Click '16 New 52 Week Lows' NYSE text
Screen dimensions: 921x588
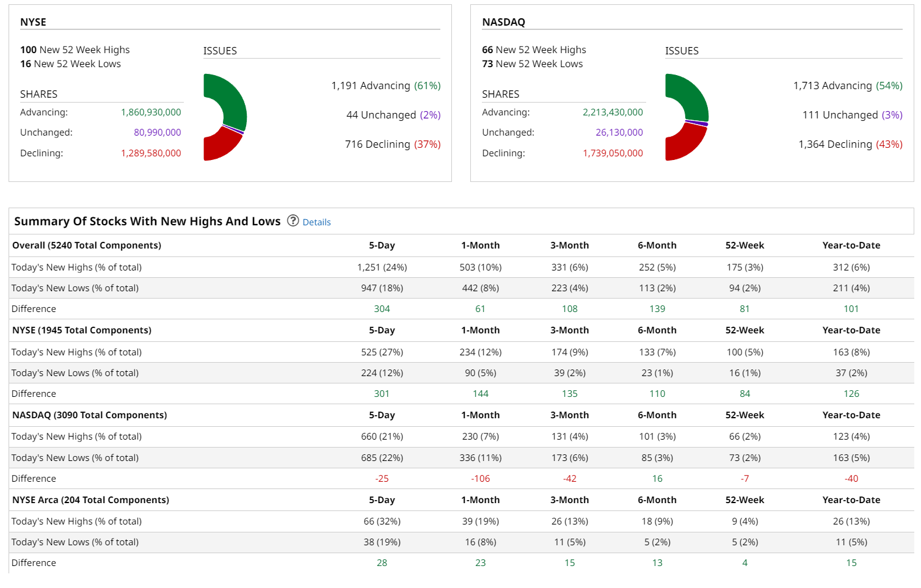pyautogui.click(x=70, y=64)
